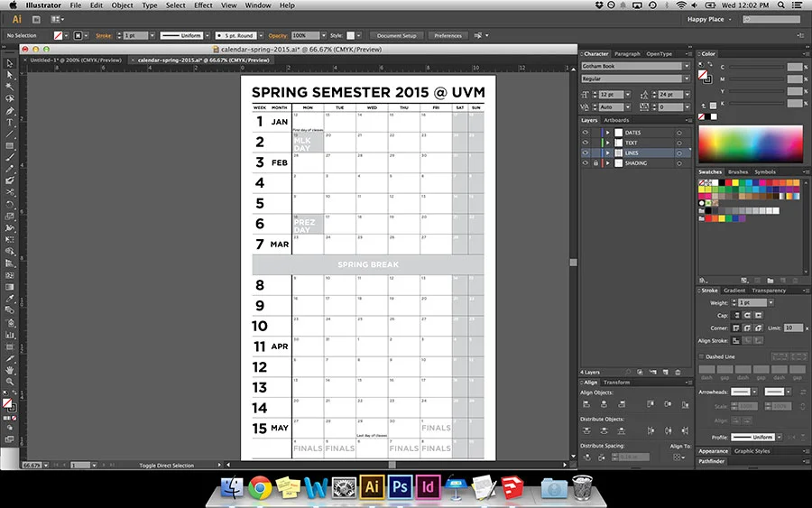Click the Column Graph tool
Image resolution: width=812 pixels, height=508 pixels.
pos(9,335)
